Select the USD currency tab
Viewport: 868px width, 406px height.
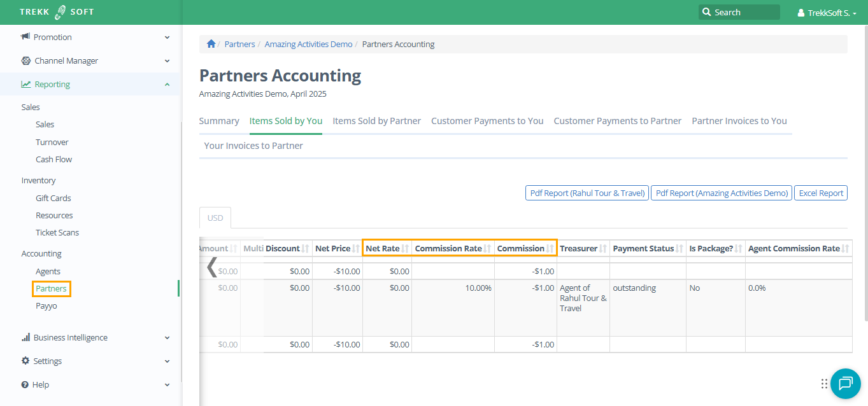[x=215, y=218]
